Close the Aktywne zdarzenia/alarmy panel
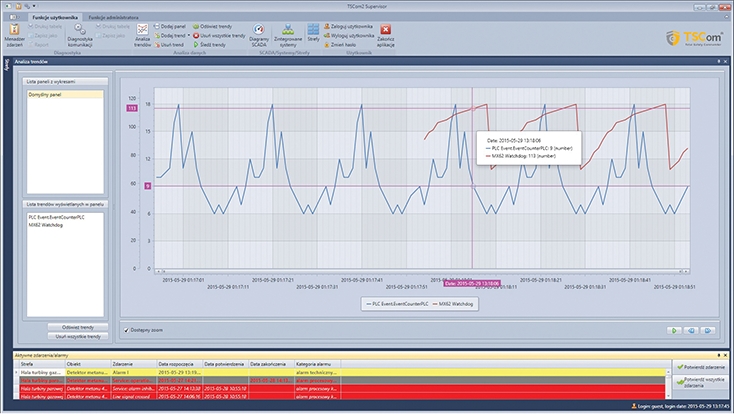 click(x=726, y=355)
